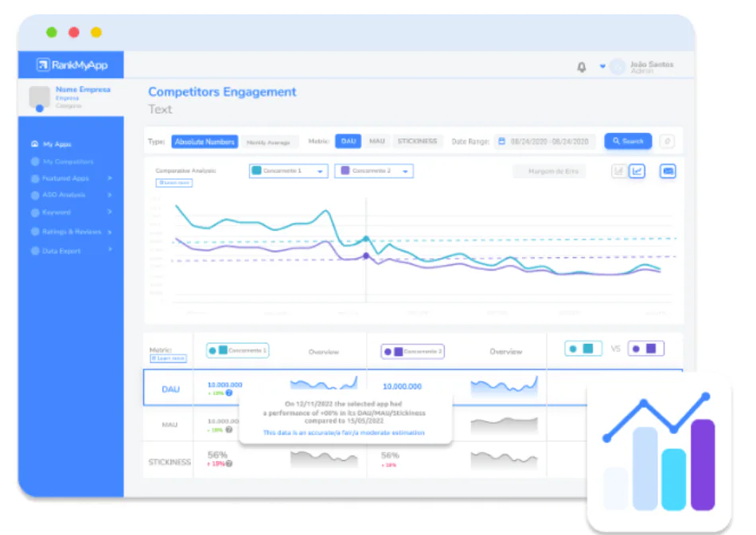Select the MAU table row label
This screenshot has height=535, width=756.
[x=170, y=424]
